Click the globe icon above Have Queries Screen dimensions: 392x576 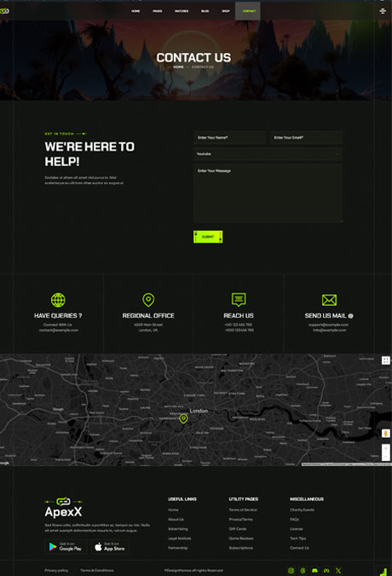tap(58, 300)
